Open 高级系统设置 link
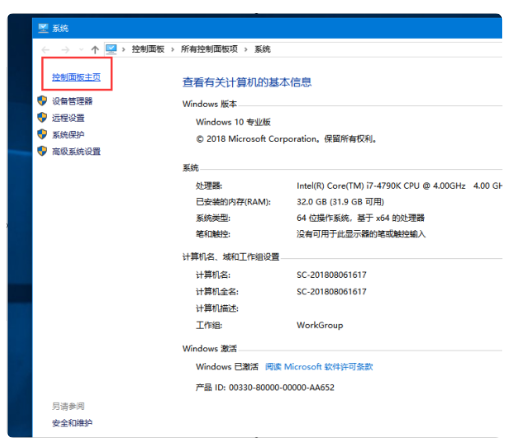515x444 pixels. (76, 152)
